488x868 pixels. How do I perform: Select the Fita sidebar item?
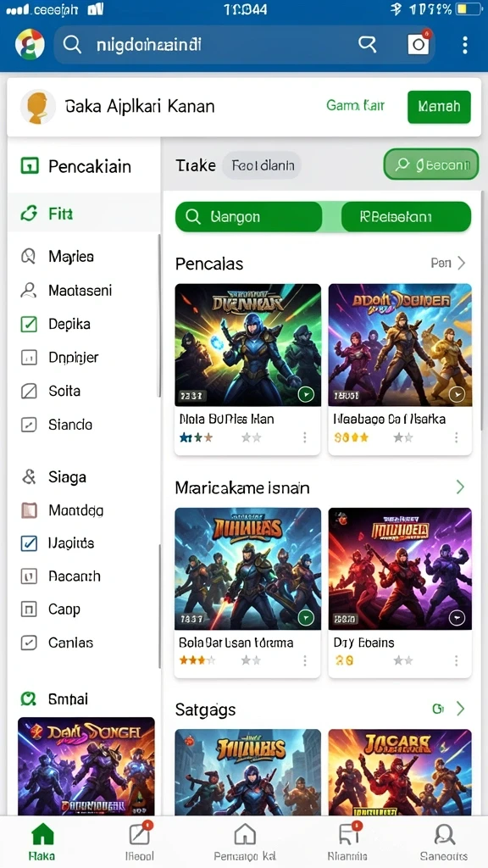point(84,213)
